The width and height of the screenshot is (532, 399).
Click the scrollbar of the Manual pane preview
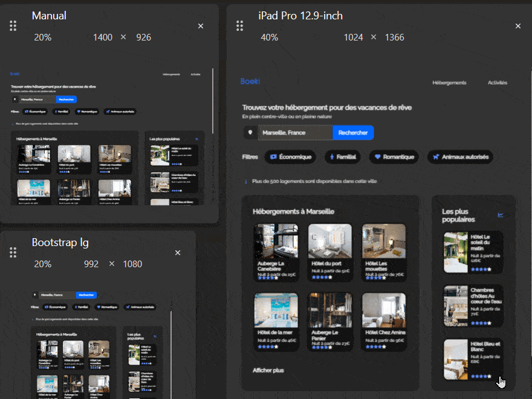213,101
